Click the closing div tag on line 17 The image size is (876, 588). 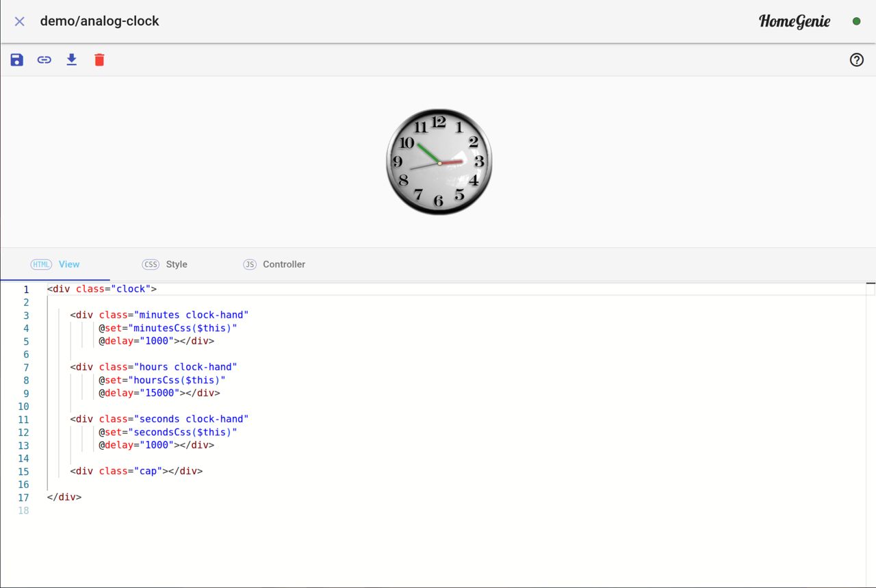[64, 497]
